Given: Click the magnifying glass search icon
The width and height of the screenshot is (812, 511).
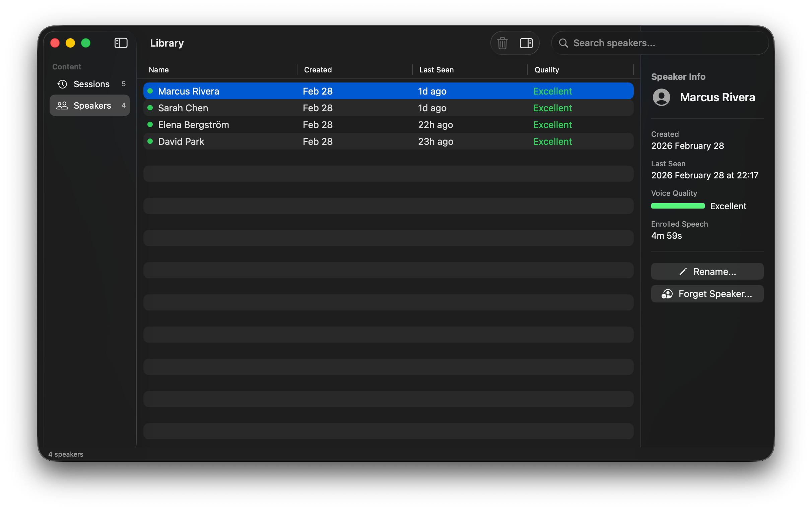Looking at the screenshot, I should click(x=563, y=43).
